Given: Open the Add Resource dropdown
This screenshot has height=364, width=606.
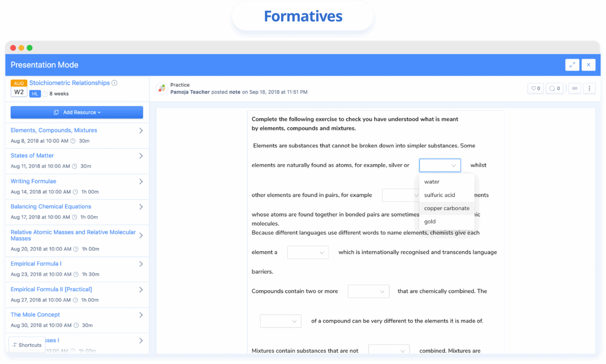Looking at the screenshot, I should 77,112.
